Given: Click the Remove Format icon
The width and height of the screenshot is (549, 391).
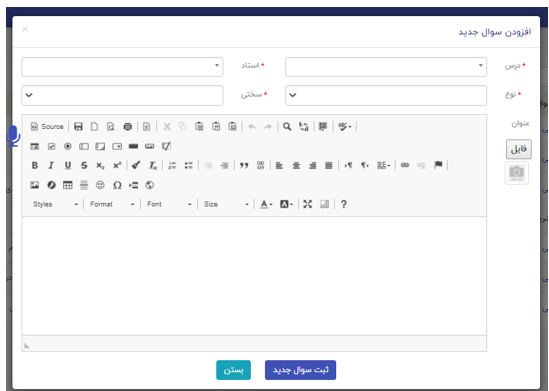Looking at the screenshot, I should 153,165.
